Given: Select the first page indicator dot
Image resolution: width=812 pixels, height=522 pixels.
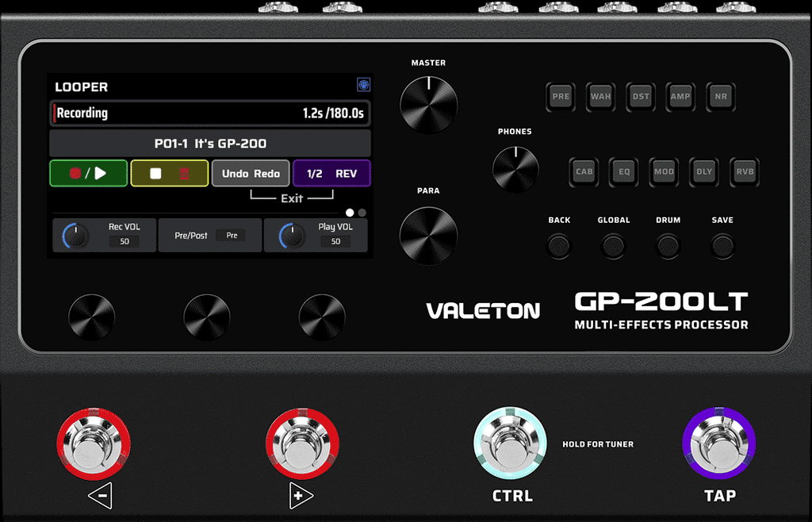Looking at the screenshot, I should point(350,213).
